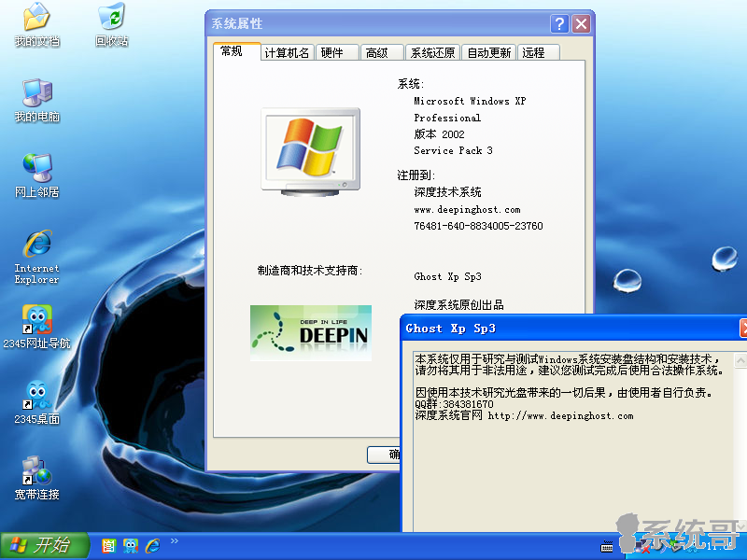Open the 硬件 tab
The width and height of the screenshot is (747, 560).
(x=336, y=52)
